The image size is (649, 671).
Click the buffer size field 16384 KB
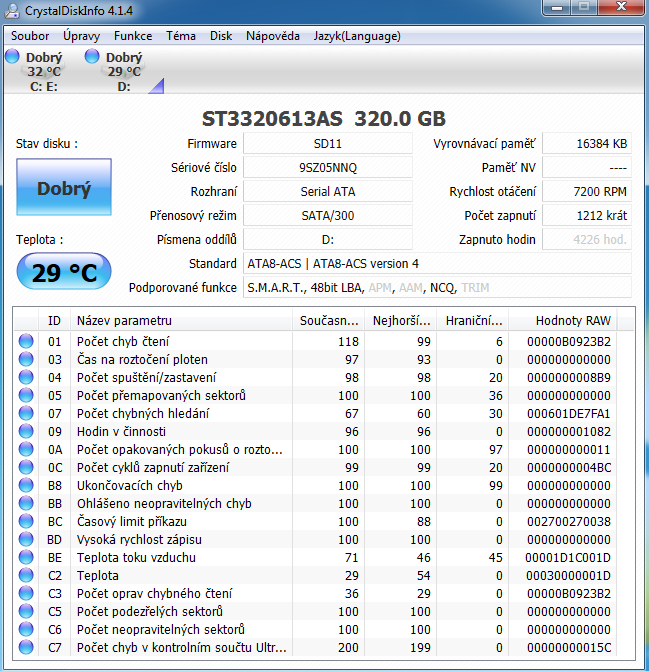click(587, 143)
